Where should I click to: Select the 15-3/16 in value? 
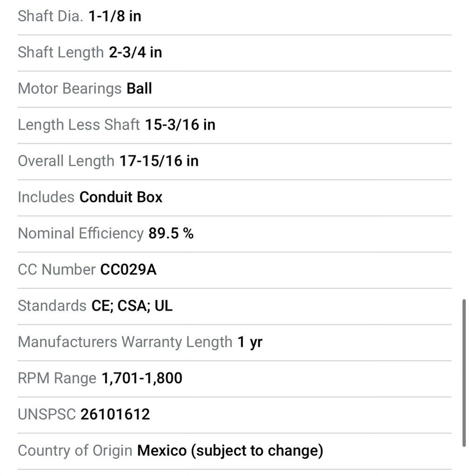click(x=180, y=125)
